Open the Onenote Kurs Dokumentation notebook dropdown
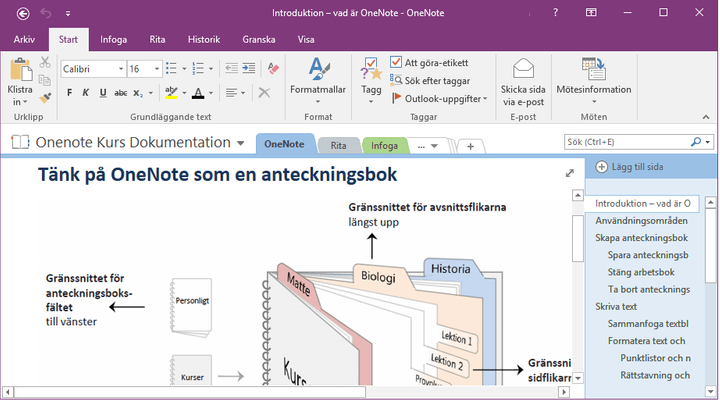The image size is (720, 401). tap(241, 143)
